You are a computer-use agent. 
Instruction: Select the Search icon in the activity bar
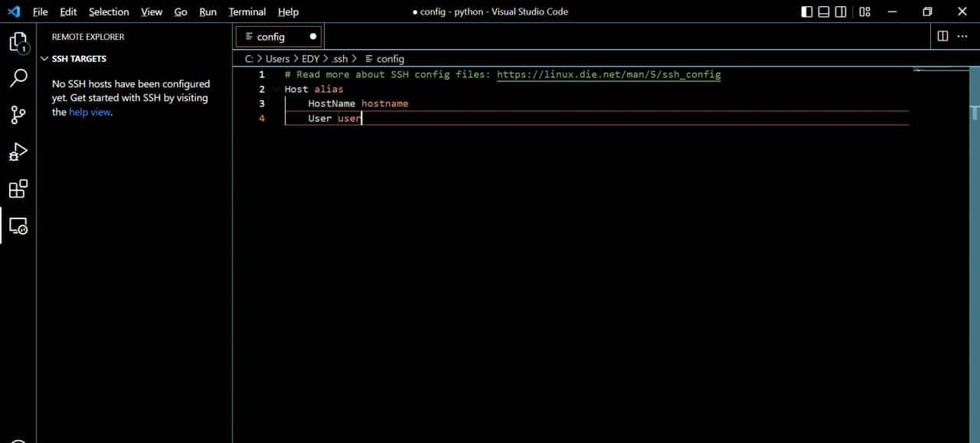click(18, 78)
